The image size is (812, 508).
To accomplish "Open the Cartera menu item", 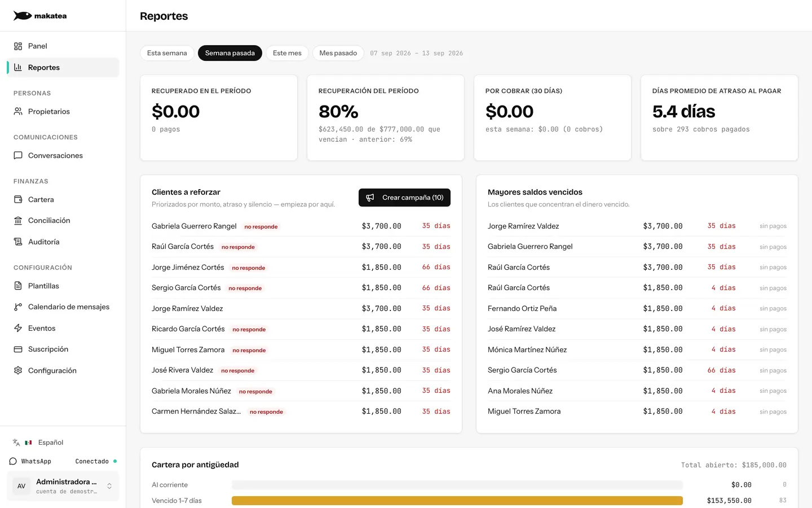I will pyautogui.click(x=63, y=199).
